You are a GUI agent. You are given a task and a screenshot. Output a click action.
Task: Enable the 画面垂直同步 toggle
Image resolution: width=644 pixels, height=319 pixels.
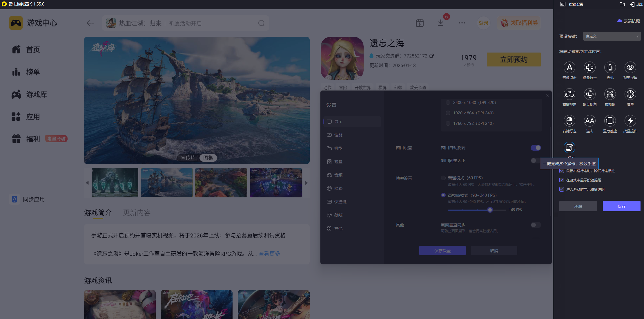[536, 225]
